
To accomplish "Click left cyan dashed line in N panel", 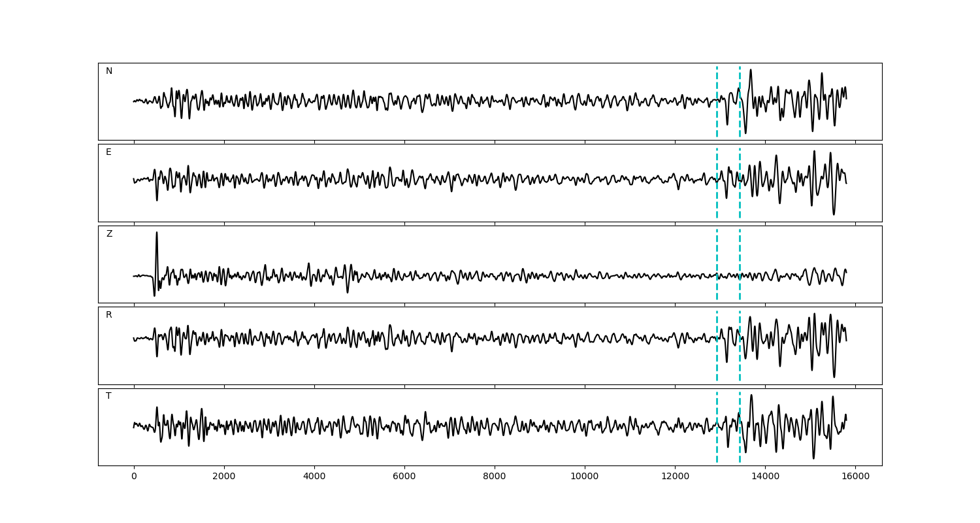I will (x=717, y=118).
